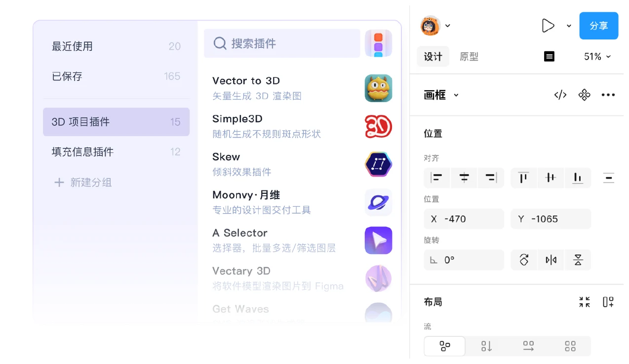The image size is (629, 364).
Task: Click the A Selector plugin name
Action: (x=240, y=233)
